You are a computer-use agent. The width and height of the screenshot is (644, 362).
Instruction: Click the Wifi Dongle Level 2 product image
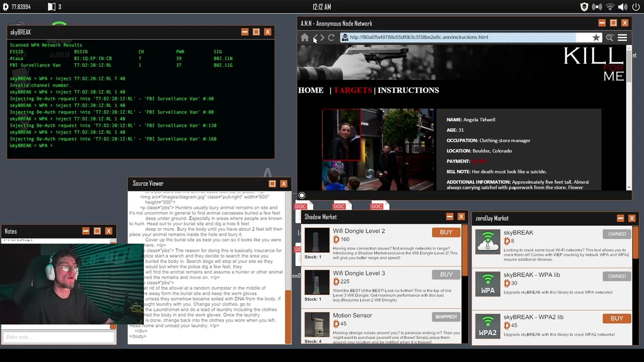tap(316, 241)
